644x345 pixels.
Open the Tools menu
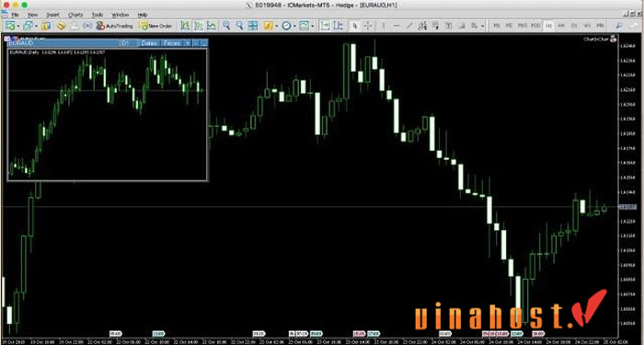point(98,15)
